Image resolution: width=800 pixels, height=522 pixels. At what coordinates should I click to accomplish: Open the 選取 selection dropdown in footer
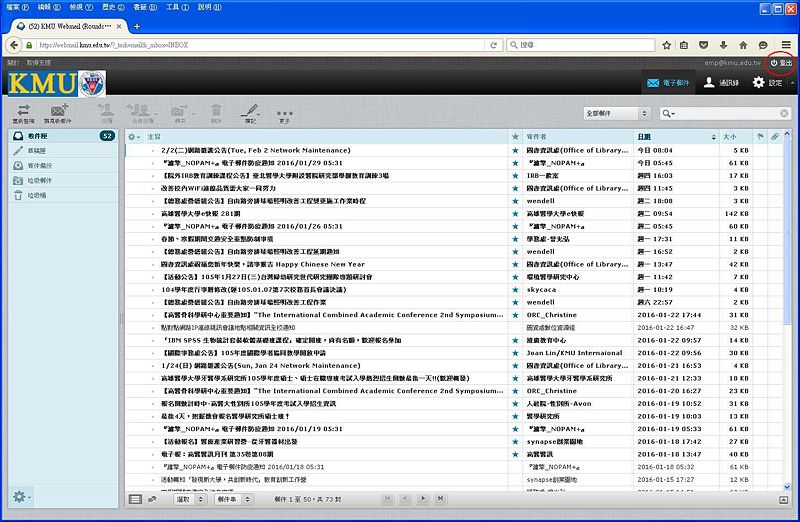[x=190, y=499]
